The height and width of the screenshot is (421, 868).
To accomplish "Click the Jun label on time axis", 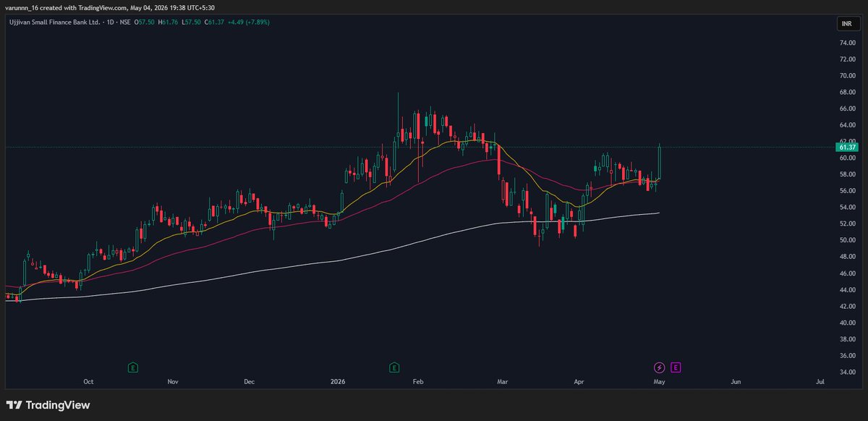I will [736, 381].
